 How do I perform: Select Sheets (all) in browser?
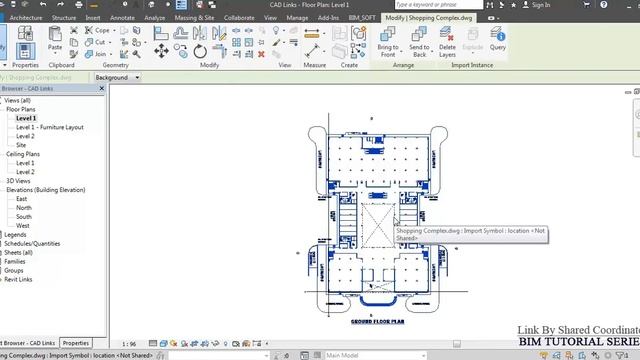pyautogui.click(x=18, y=253)
